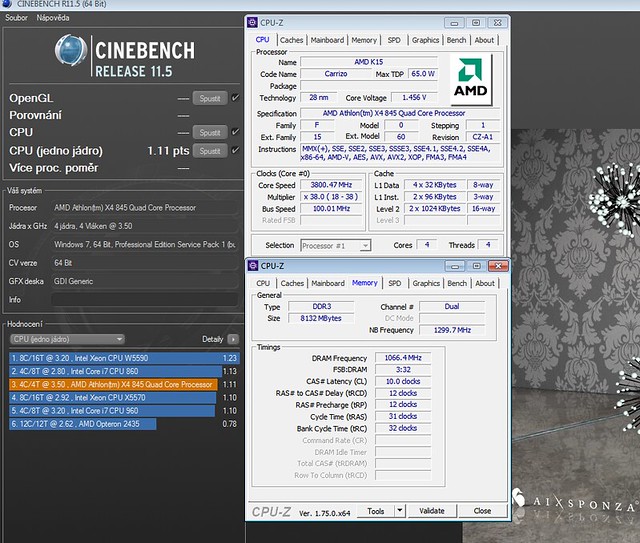The width and height of the screenshot is (640, 543).
Task: Switch to Memory tab in upper CPU-Z
Action: 364,40
